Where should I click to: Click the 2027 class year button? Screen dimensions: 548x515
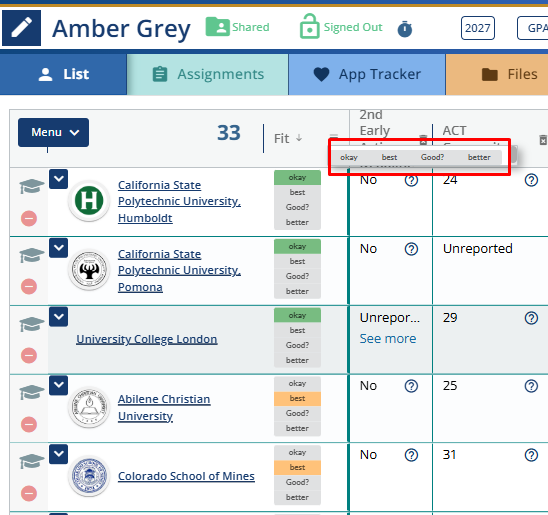(477, 28)
